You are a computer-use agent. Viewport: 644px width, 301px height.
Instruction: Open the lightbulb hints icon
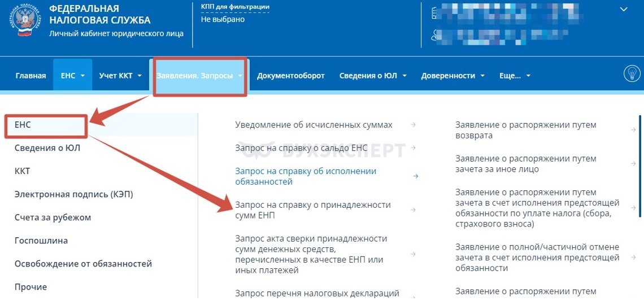[632, 73]
